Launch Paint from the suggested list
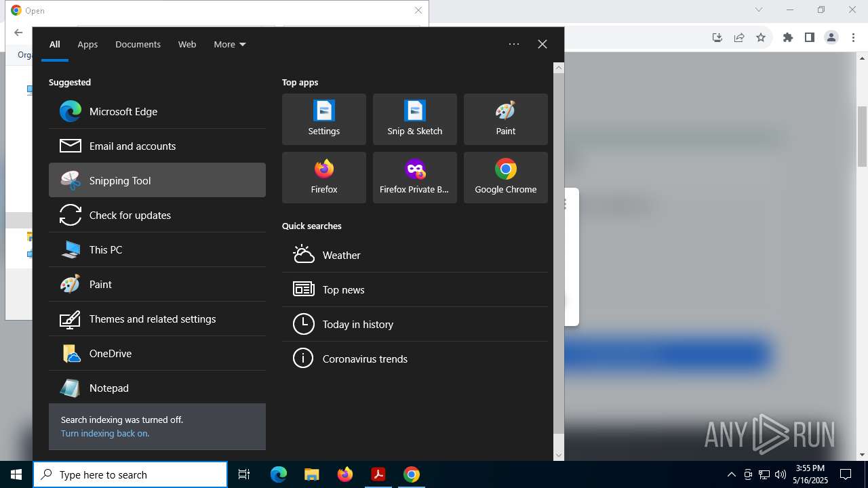The image size is (868, 488). [157, 284]
